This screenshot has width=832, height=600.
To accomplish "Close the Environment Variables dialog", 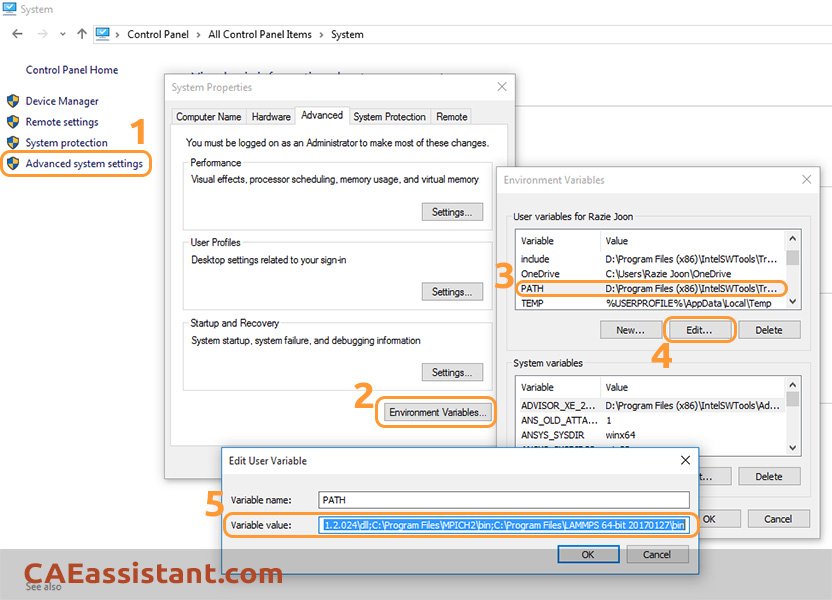I will pos(807,180).
